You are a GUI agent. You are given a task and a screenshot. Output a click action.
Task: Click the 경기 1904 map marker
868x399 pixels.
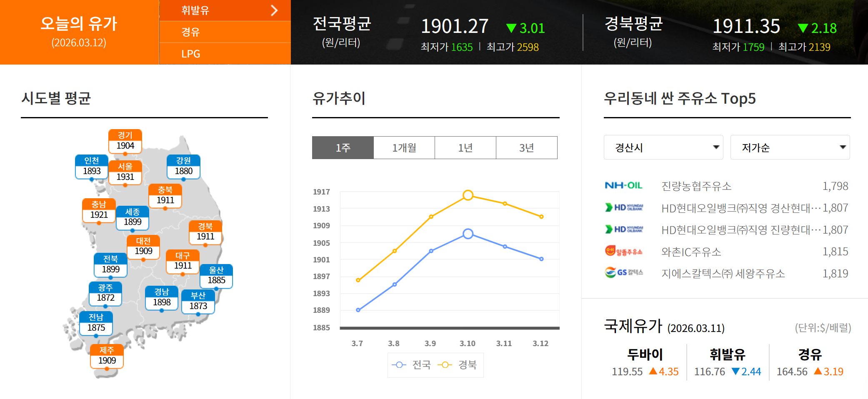click(x=125, y=142)
